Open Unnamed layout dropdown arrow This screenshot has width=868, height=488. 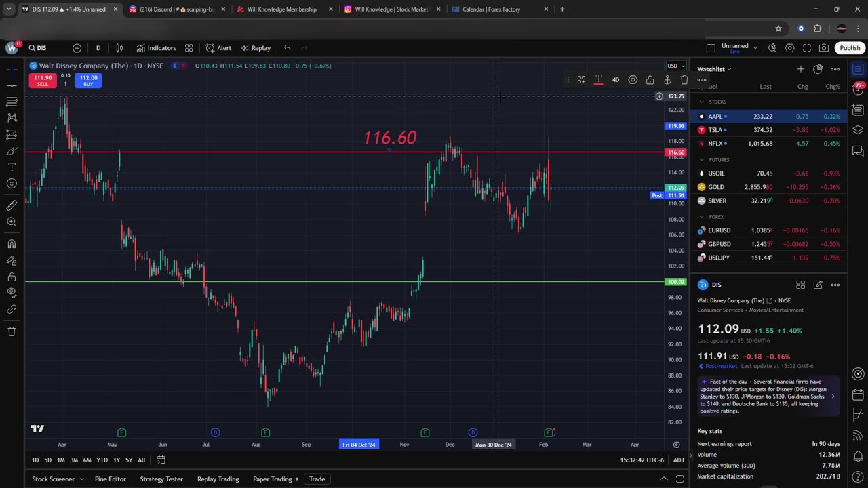click(755, 48)
